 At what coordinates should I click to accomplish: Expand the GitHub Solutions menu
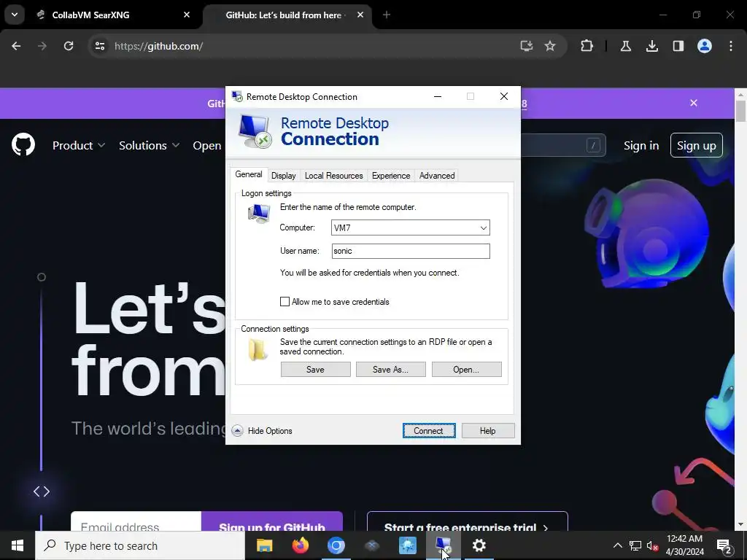pyautogui.click(x=149, y=145)
